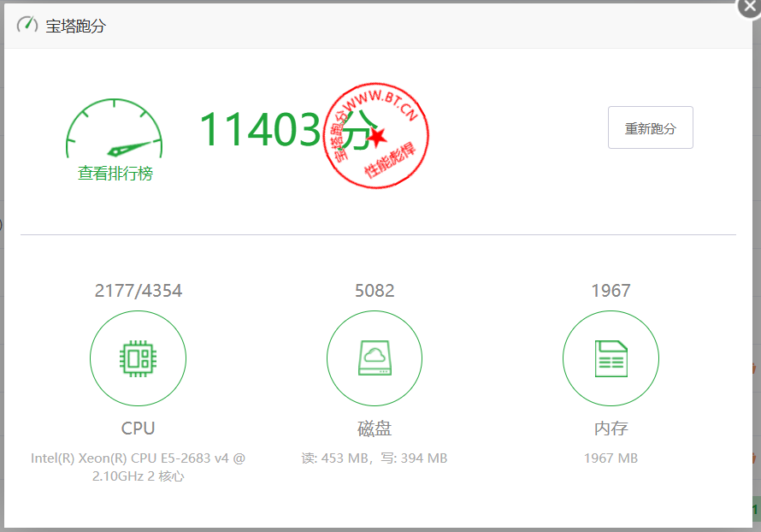Open the 查看排行榜 ranking link
The image size is (761, 532).
point(115,174)
